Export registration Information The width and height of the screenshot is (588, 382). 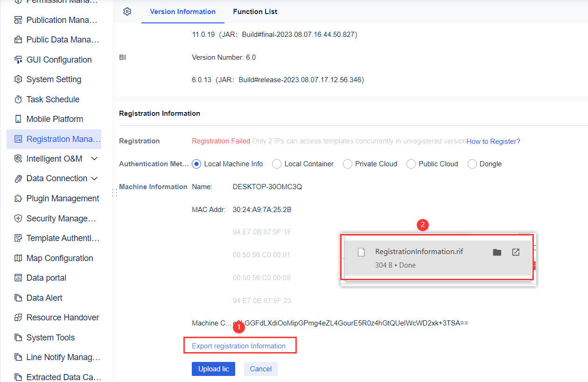(239, 346)
